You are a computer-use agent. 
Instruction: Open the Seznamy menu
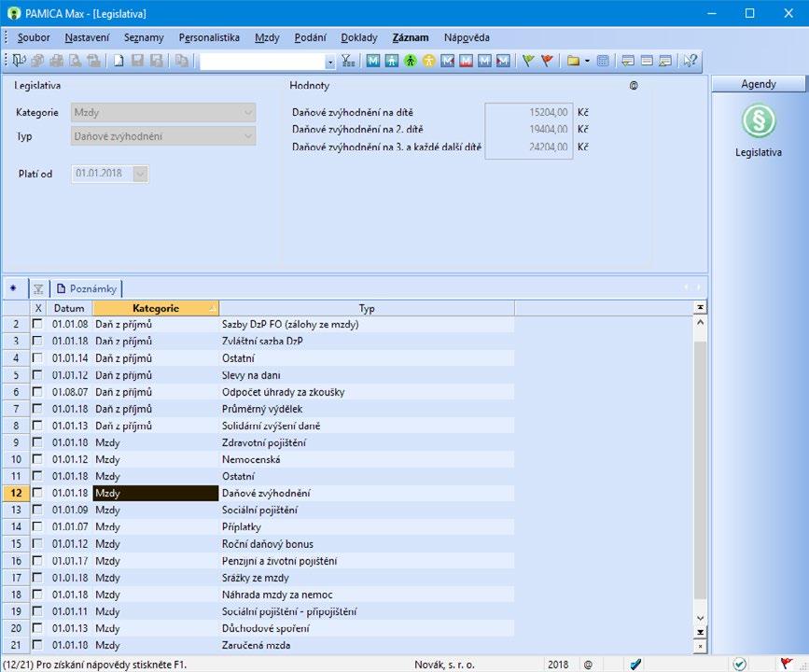click(x=144, y=37)
